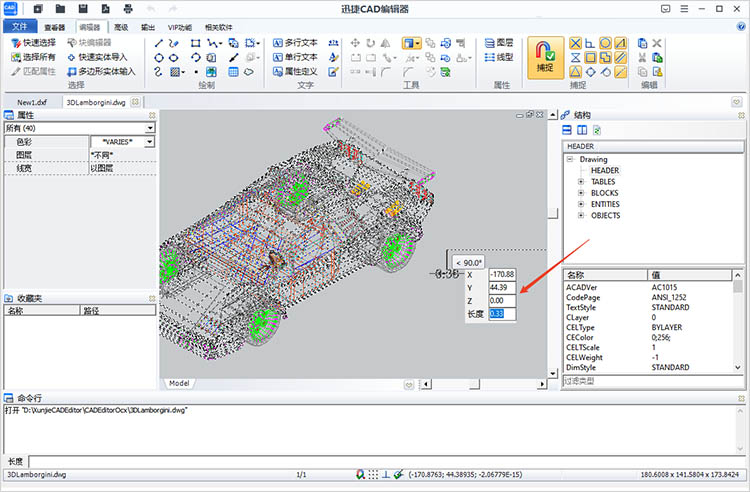Select the Spline curve tool
This screenshot has height=492, width=750.
[159, 72]
